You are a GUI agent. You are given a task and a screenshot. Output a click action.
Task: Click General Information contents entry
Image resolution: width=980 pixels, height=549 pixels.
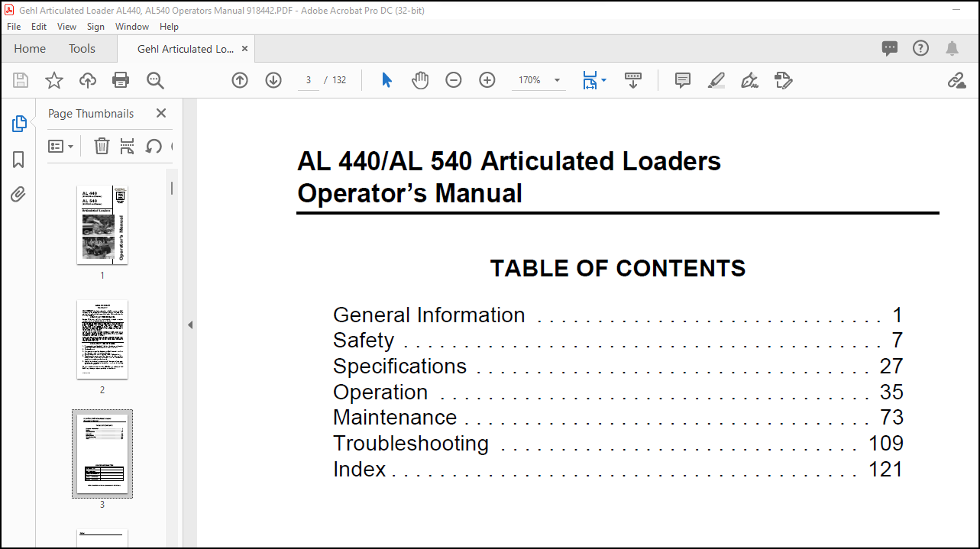618,315
